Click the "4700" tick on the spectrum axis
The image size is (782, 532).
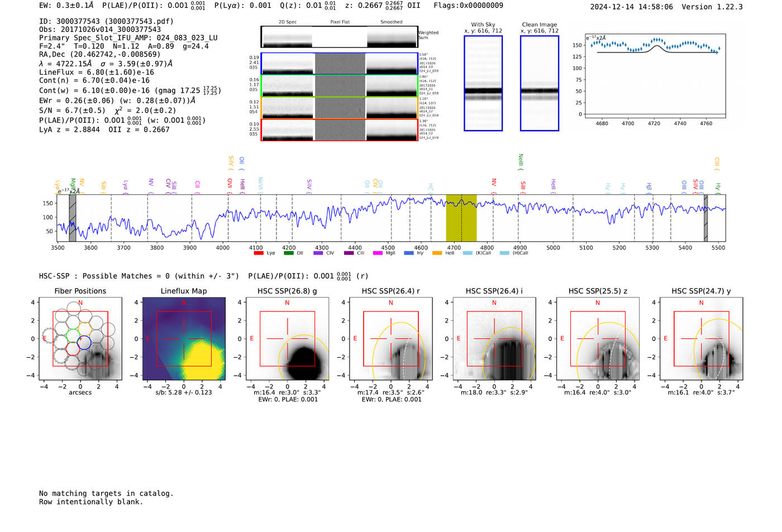pyautogui.click(x=454, y=248)
